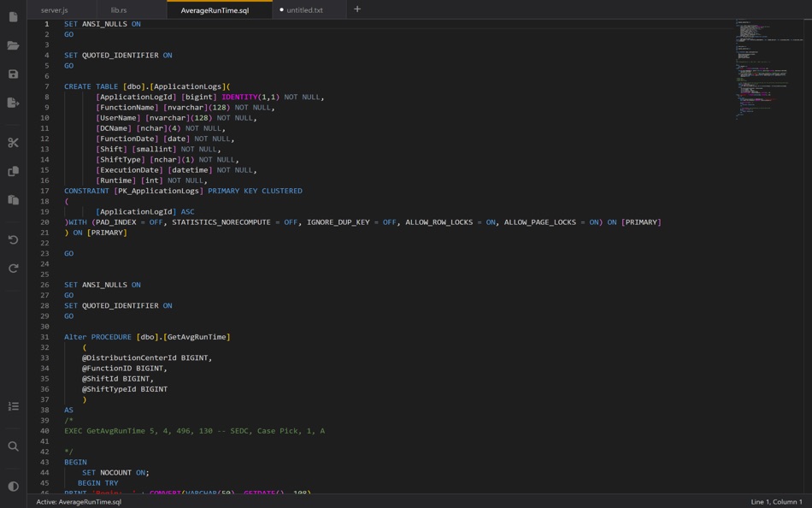Add a new tab with plus button
This screenshot has height=508, width=812.
click(357, 9)
